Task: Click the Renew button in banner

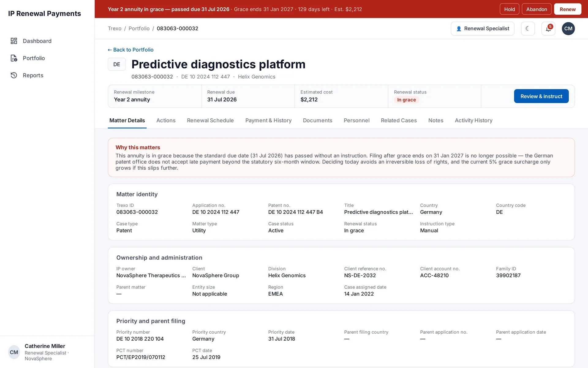Action: (567, 9)
